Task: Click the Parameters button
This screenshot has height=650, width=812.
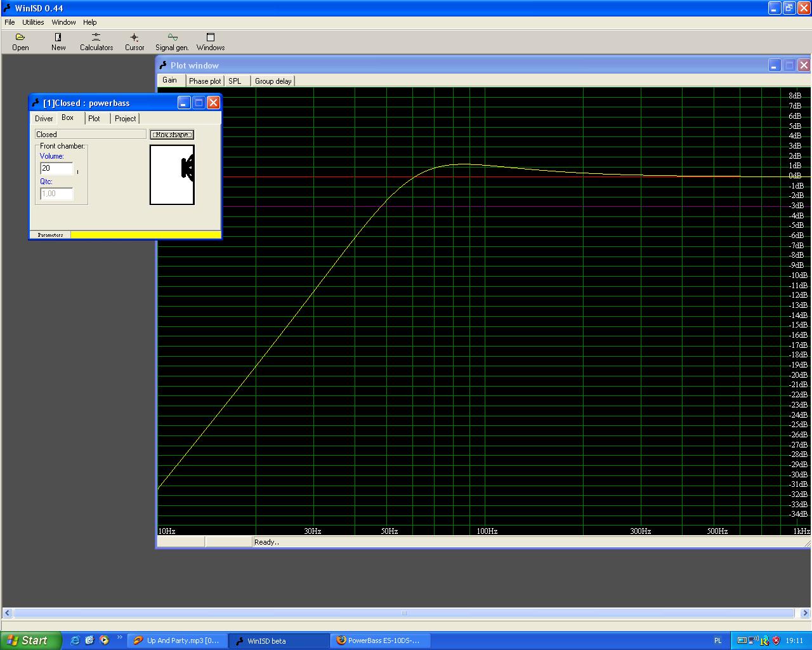Action: [x=50, y=235]
